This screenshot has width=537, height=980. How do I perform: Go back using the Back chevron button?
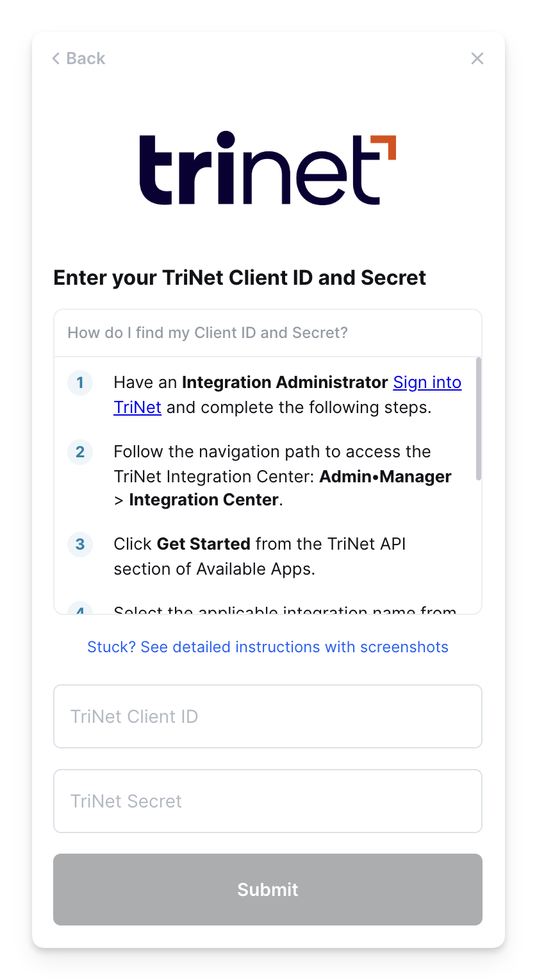click(78, 58)
